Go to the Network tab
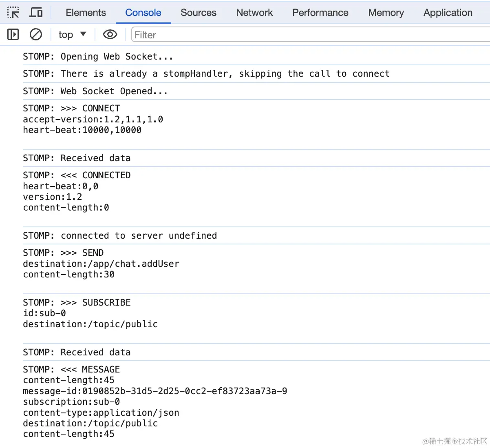The image size is (490, 448). tap(254, 13)
